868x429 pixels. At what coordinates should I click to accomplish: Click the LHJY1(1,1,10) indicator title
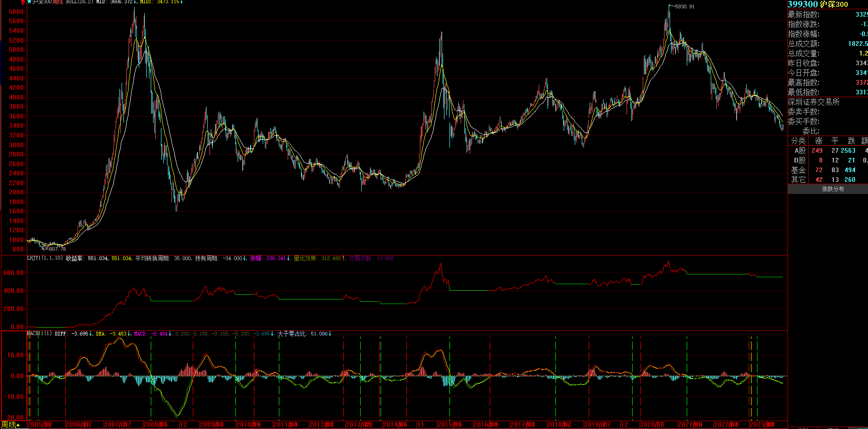point(45,258)
